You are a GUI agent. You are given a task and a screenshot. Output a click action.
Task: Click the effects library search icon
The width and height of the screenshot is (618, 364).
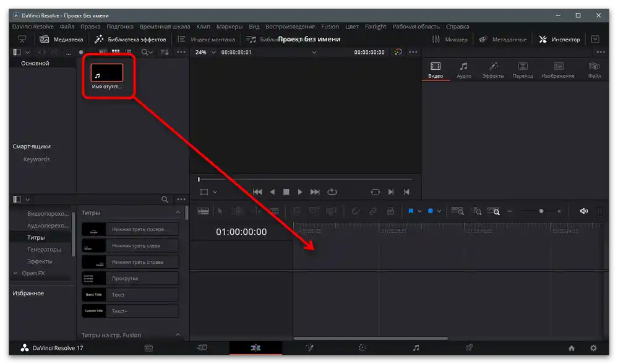click(165, 200)
